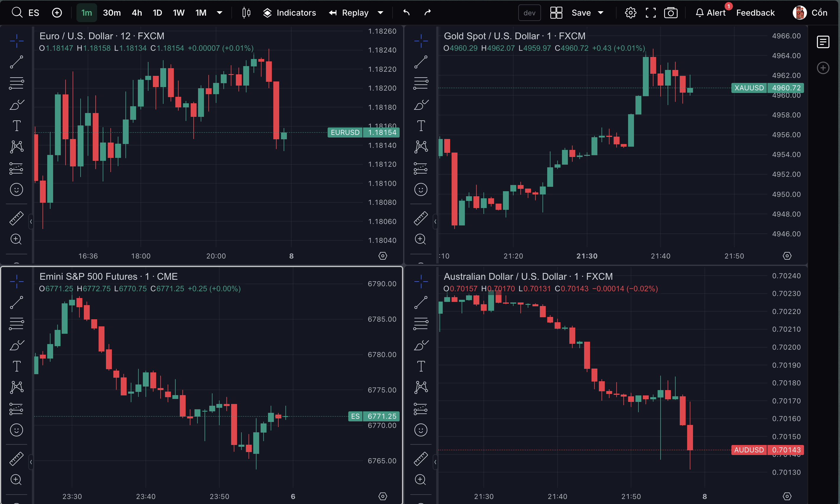Open the XABCD Pattern tool
Viewport: 840px width, 504px height.
16,147
